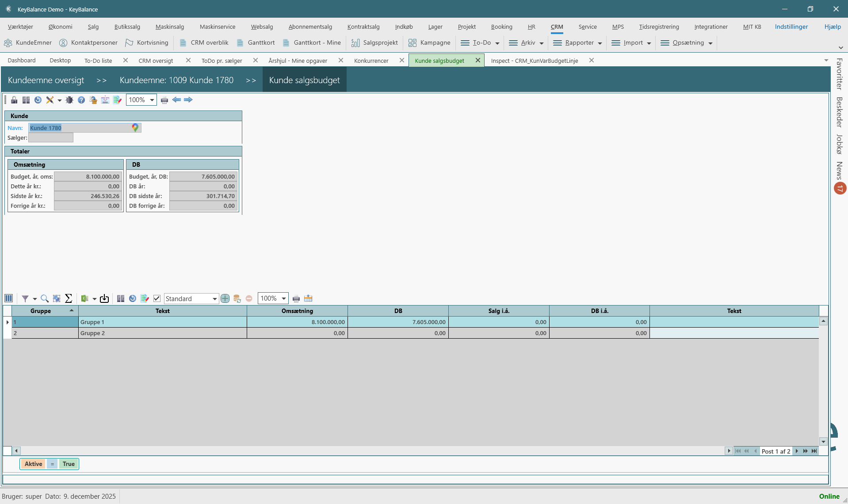This screenshot has width=848, height=504.
Task: Click the green plus add-row icon
Action: [x=225, y=299]
